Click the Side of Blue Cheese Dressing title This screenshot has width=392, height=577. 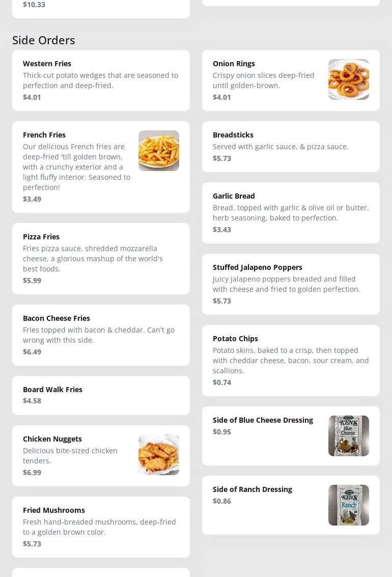click(x=263, y=420)
